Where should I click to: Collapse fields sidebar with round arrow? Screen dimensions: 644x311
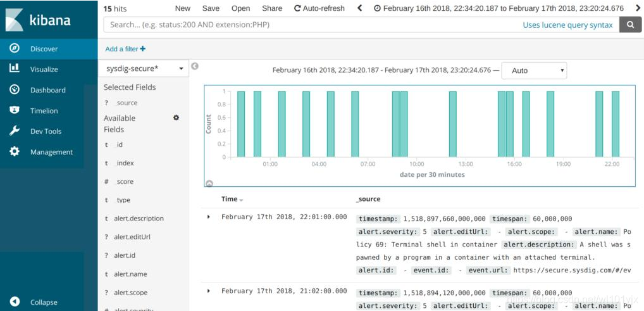195,66
